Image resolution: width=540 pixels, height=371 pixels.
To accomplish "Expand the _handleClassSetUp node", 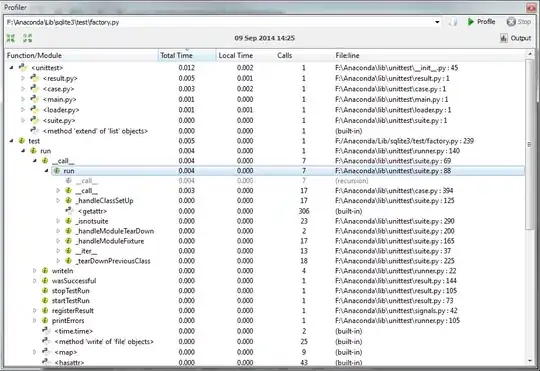I will (58, 200).
